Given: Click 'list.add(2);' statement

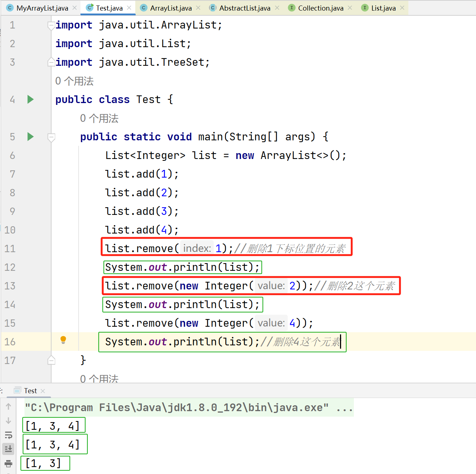Looking at the screenshot, I should [142, 193].
